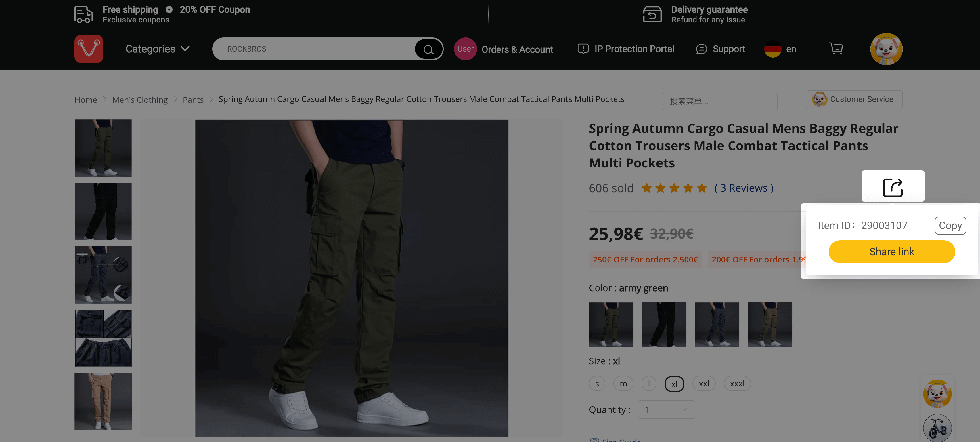Click the search magnifier button

[x=428, y=49]
